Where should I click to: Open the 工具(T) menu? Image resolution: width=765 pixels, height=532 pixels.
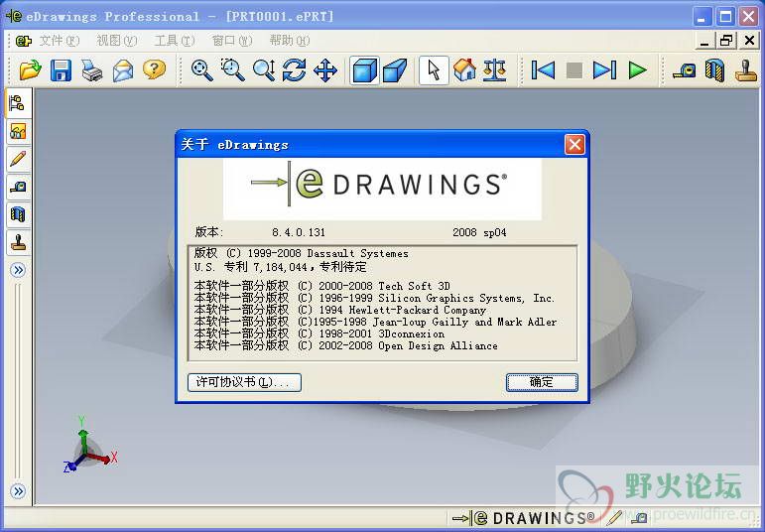[x=175, y=41]
